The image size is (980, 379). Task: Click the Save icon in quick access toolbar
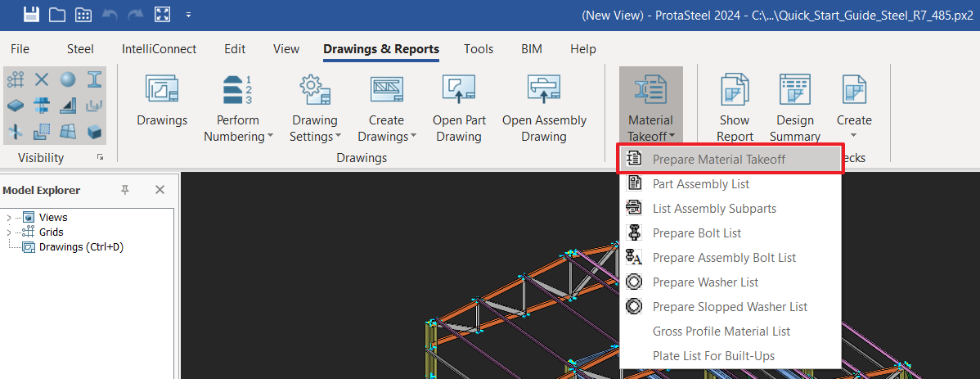31,15
